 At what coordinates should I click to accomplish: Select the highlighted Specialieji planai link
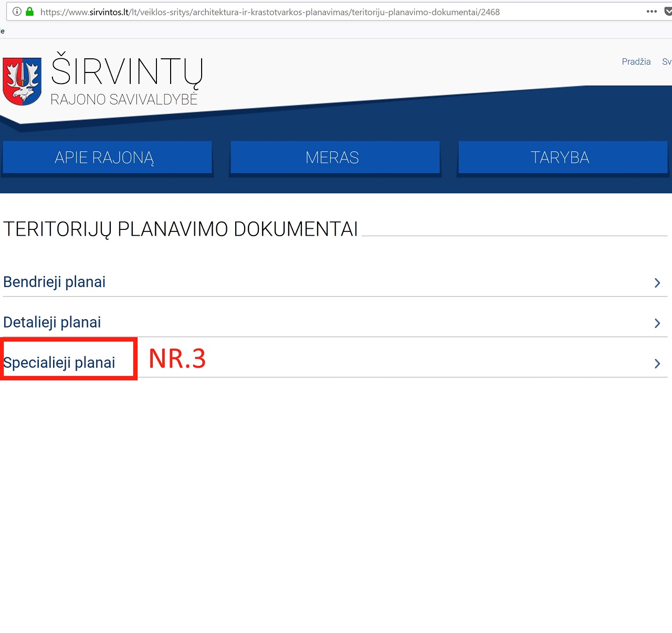[59, 363]
